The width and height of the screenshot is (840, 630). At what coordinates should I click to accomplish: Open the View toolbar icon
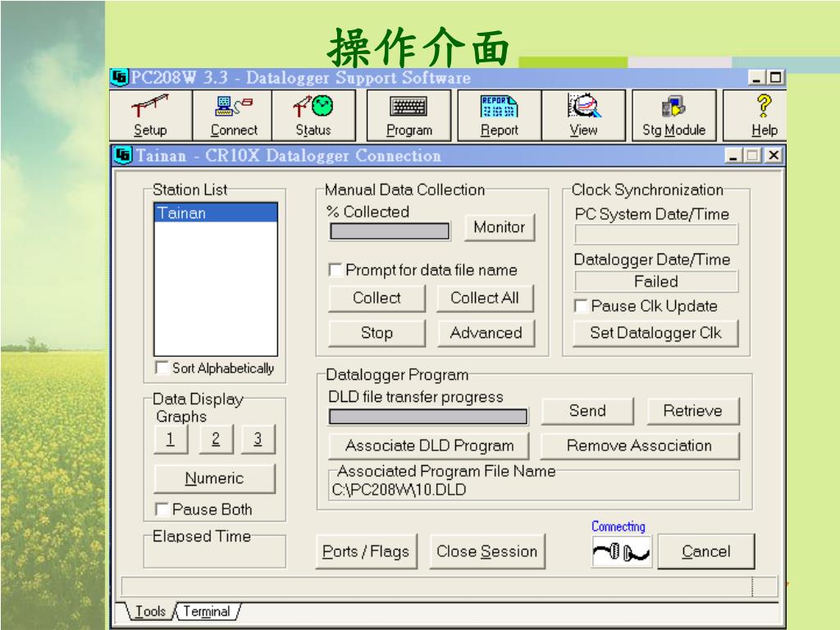click(583, 115)
